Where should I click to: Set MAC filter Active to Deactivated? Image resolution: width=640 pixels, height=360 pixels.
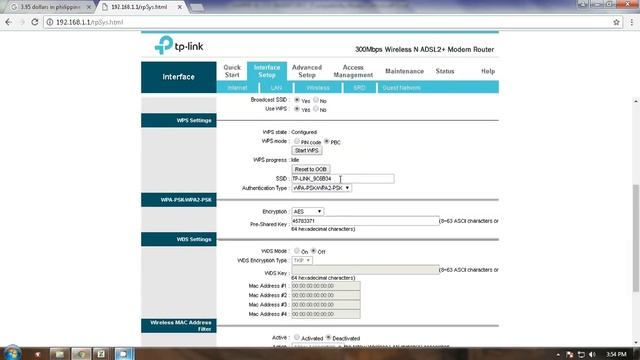[x=329, y=338]
